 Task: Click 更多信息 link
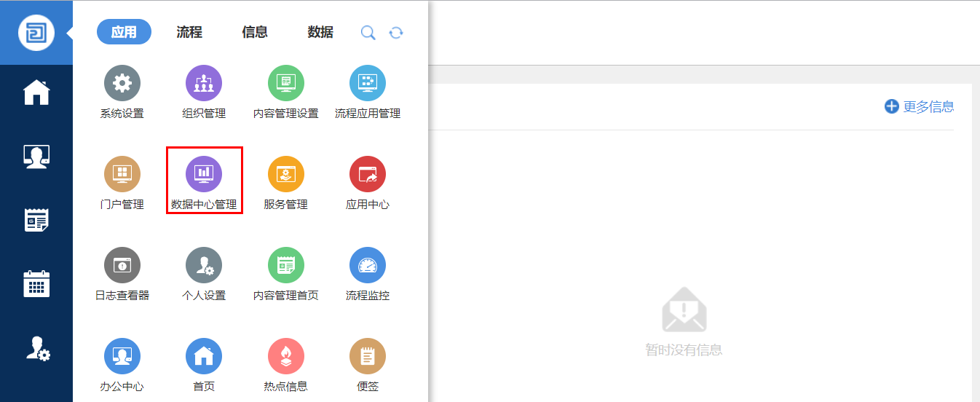point(920,107)
